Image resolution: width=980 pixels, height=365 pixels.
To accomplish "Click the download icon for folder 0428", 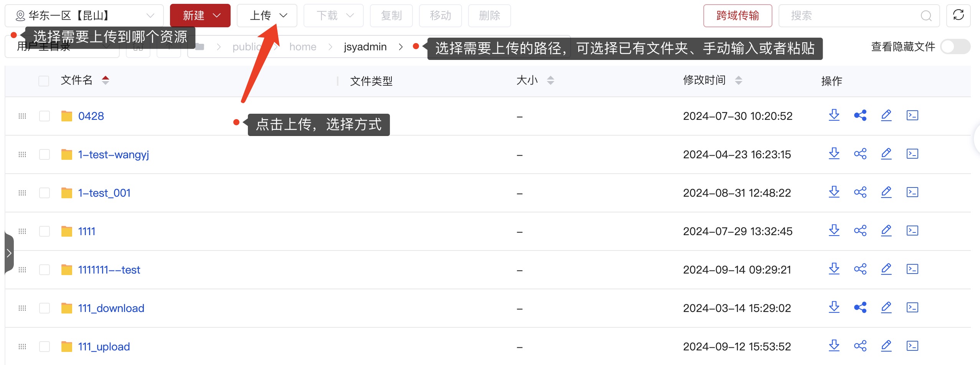I will tap(834, 115).
